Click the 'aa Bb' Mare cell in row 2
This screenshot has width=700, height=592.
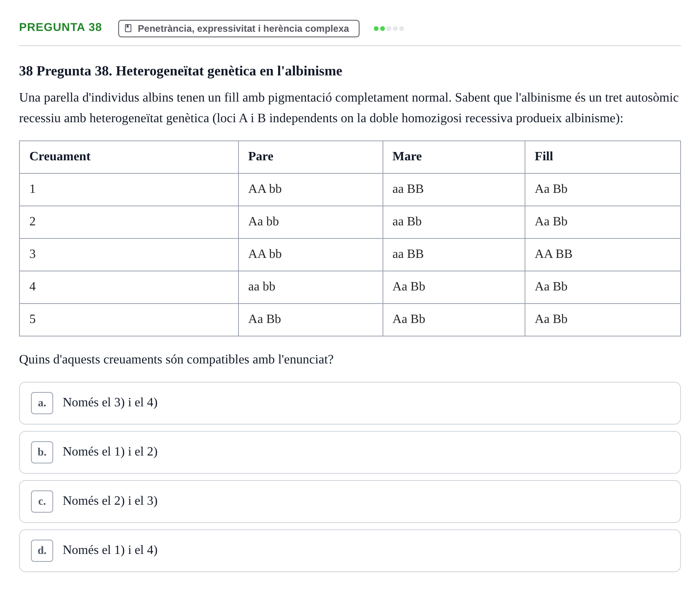tap(454, 222)
